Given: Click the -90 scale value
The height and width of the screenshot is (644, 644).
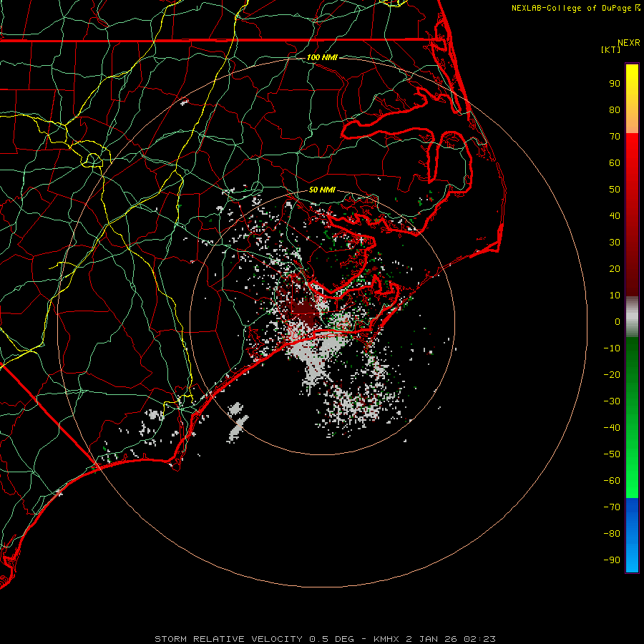Looking at the screenshot, I should (612, 560).
